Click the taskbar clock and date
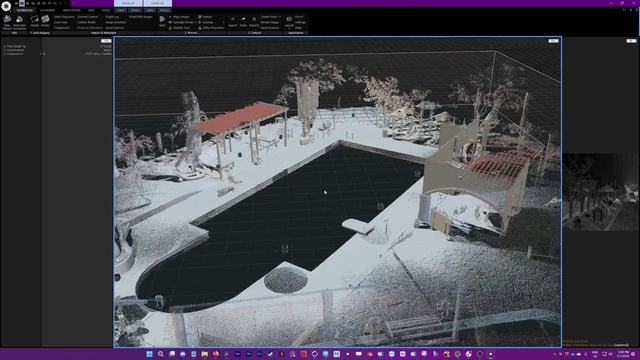 (623, 354)
